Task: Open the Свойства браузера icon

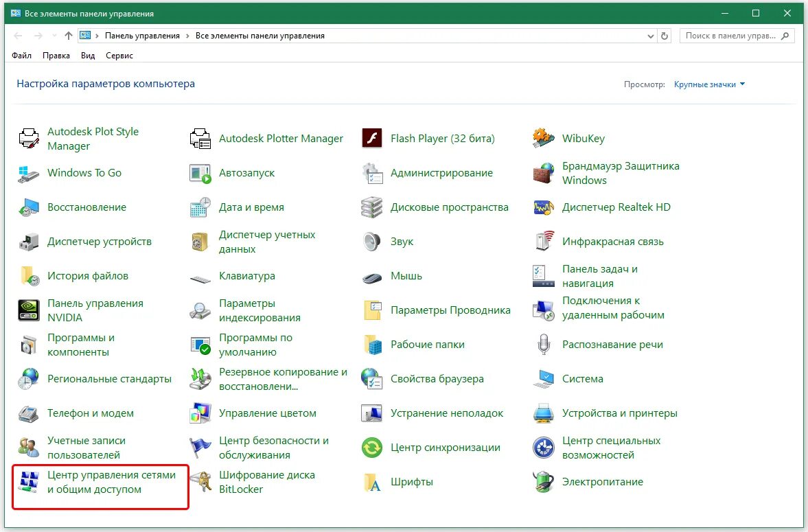Action: [372, 379]
